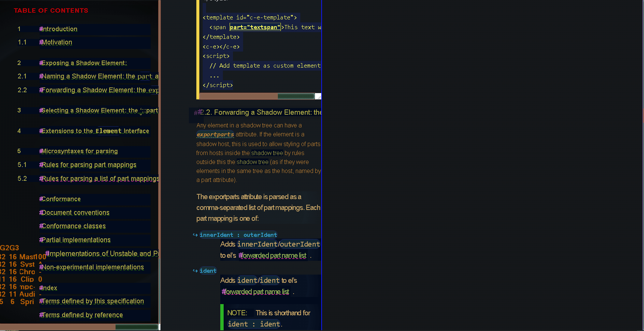
Task: Open the Conformance contents link
Action: pos(60,199)
